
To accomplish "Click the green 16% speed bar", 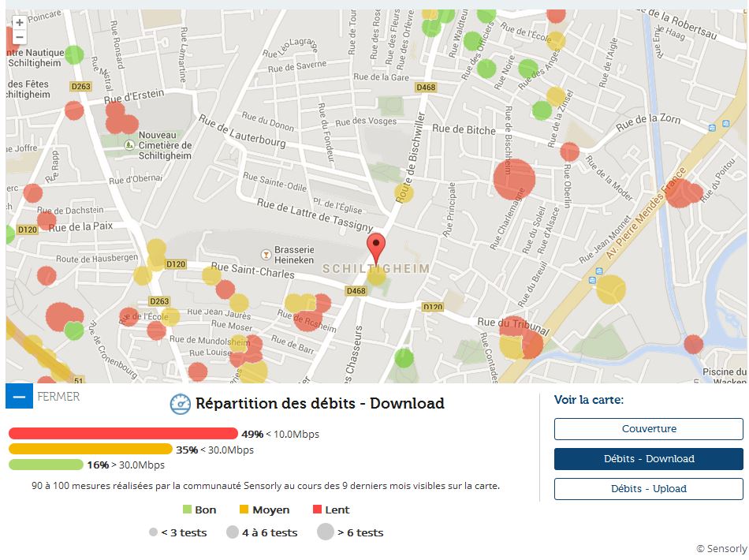I will [x=46, y=465].
